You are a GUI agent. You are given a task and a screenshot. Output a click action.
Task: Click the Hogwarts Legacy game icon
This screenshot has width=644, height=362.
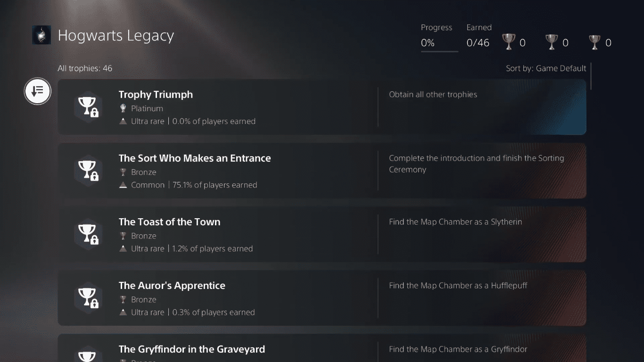[41, 35]
